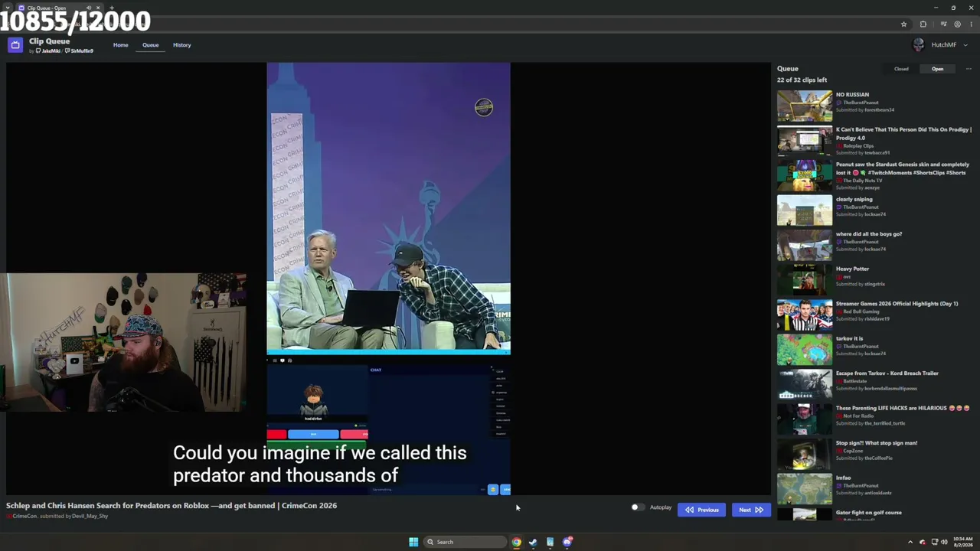Open the 'clearly sniping' clip thumbnail
Screen dimensions: 980x551
click(805, 210)
